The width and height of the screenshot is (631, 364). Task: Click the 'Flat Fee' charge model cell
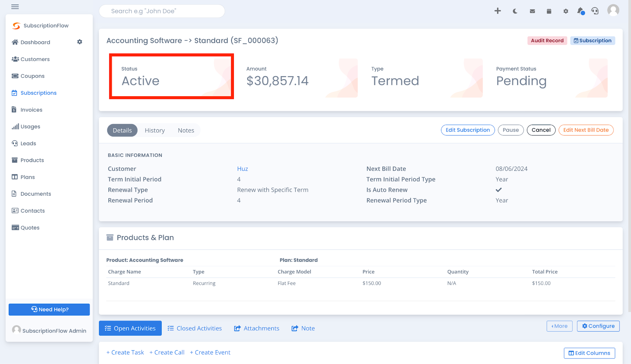tap(287, 283)
